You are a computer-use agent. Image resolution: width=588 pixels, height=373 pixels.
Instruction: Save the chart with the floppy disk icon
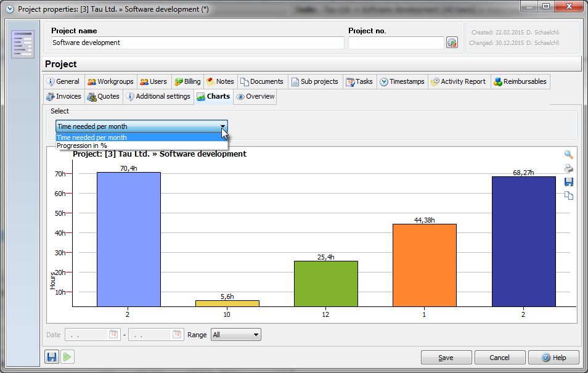click(568, 182)
